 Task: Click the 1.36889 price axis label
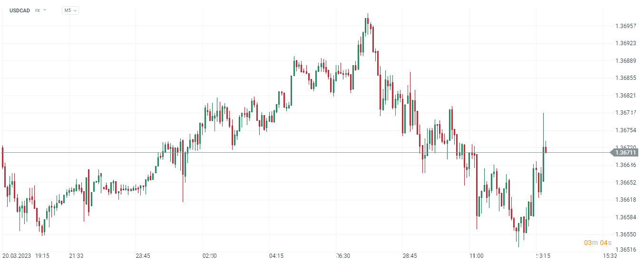[x=625, y=61]
